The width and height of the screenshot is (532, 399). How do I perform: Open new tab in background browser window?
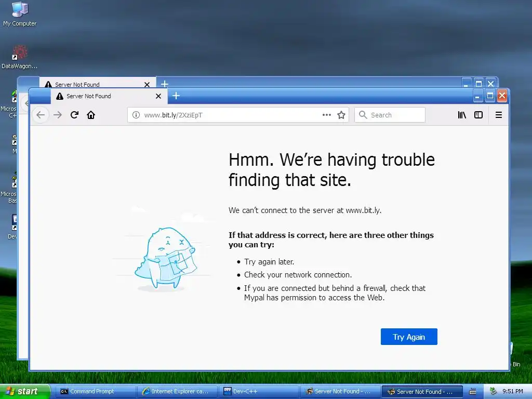pos(165,84)
